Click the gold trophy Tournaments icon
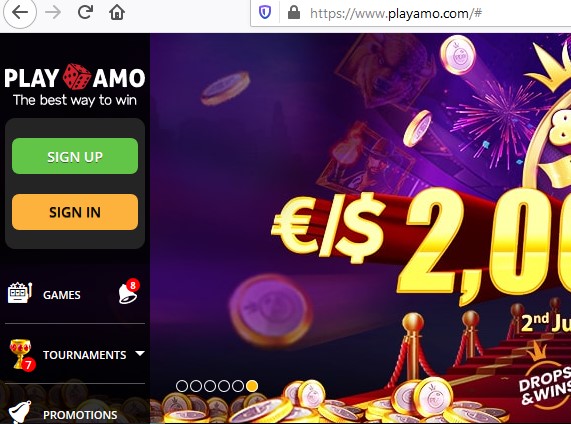 coord(21,354)
